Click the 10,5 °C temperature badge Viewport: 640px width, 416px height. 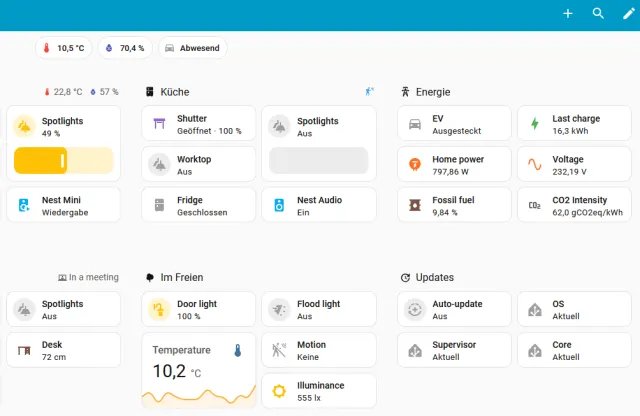coord(64,48)
